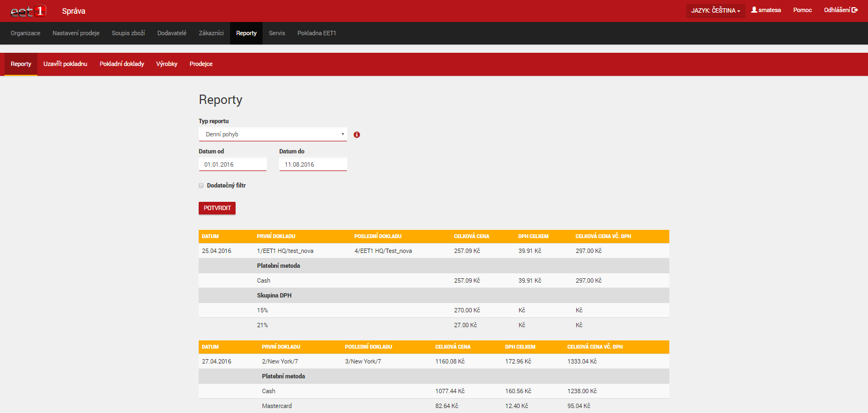Screen dimensions: 868x413
Task: Click the first table's Celková cena vč. DPH header
Action: point(603,236)
